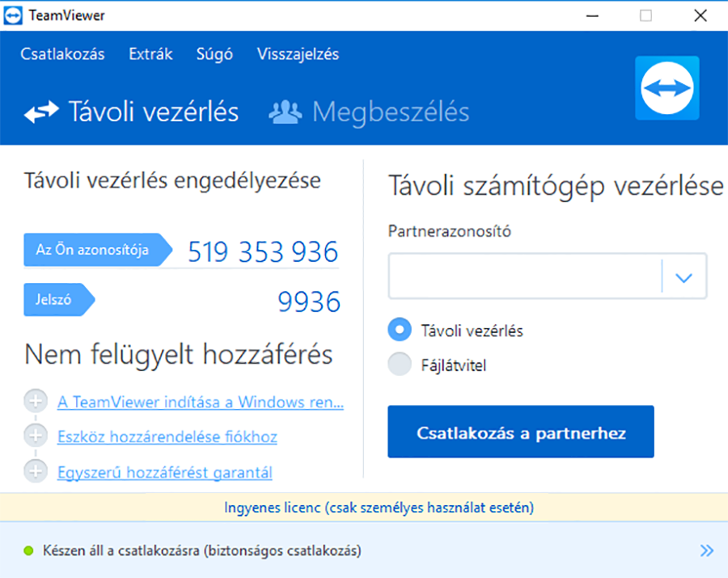This screenshot has height=578, width=728.
Task: Open the Partnerazonosító dropdown arrow
Action: pos(684,277)
